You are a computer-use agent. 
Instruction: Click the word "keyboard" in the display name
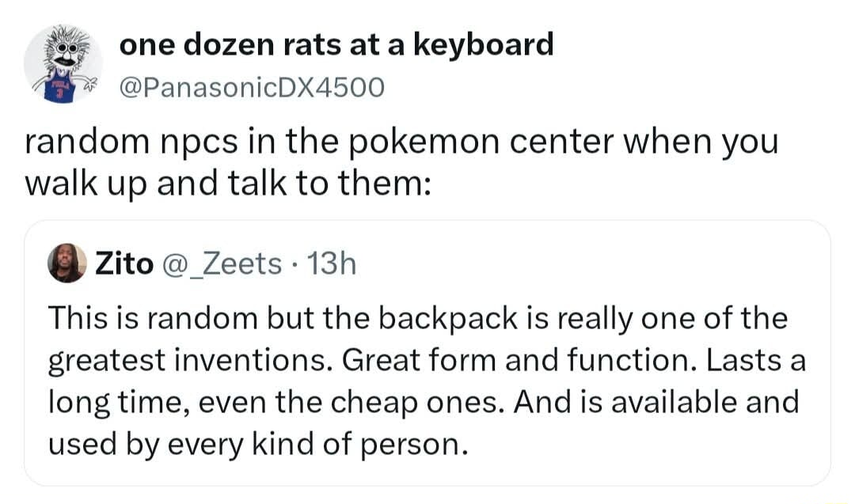click(484, 45)
